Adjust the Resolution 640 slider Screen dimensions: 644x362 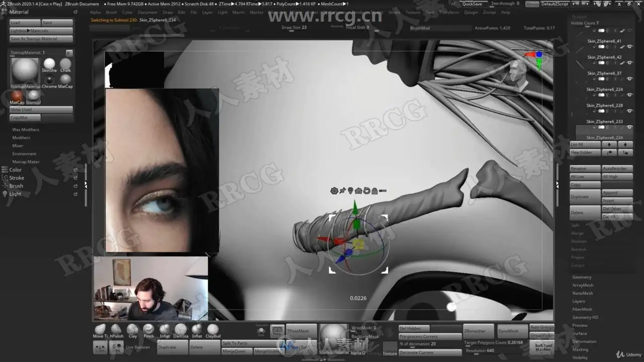pyautogui.click(x=494, y=350)
